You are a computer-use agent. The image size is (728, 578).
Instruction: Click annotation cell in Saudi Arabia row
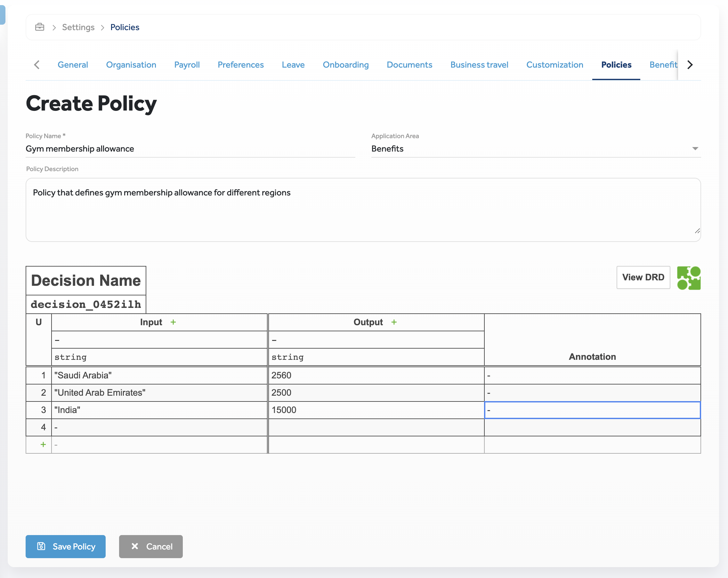(592, 375)
